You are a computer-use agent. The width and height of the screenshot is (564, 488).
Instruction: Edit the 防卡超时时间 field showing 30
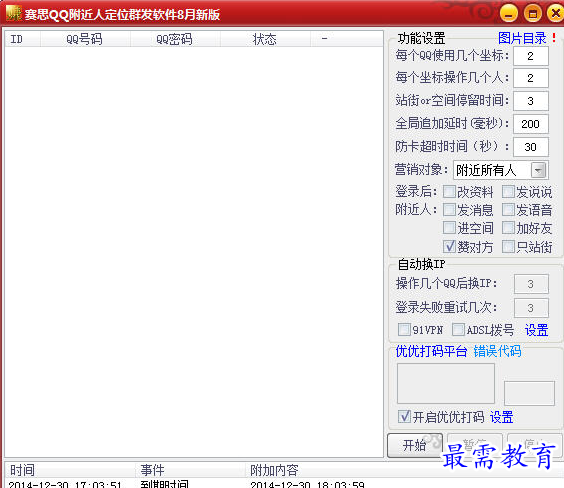tap(531, 147)
